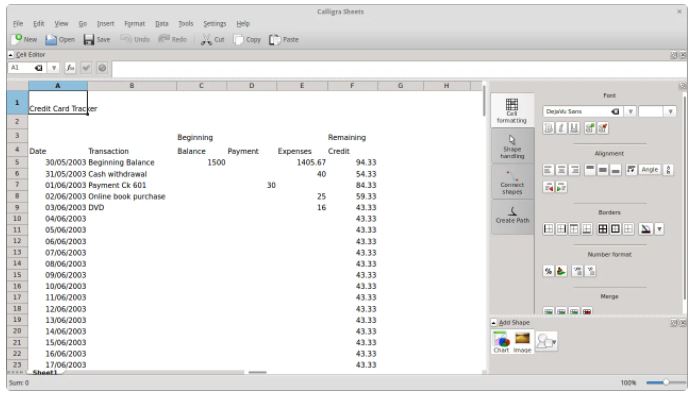Toggle bold font style
The width and height of the screenshot is (693, 396).
(548, 128)
